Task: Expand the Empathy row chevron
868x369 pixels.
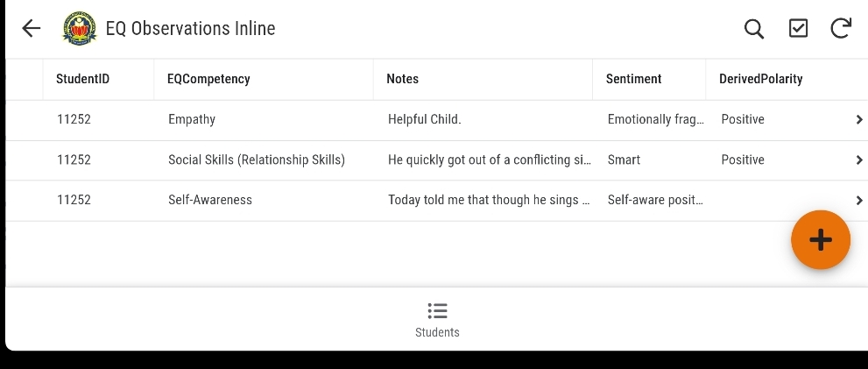Action: 859,120
